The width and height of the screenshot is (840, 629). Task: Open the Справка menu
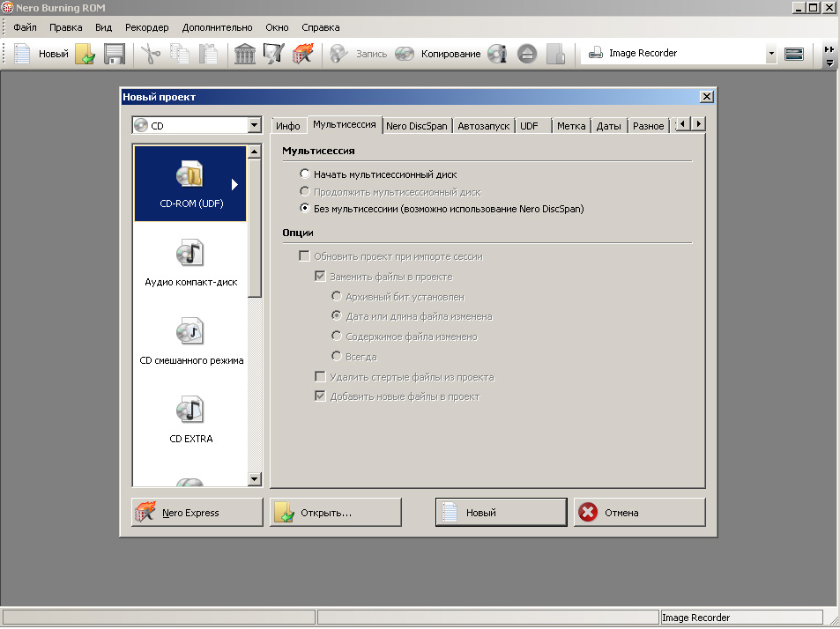click(x=320, y=27)
